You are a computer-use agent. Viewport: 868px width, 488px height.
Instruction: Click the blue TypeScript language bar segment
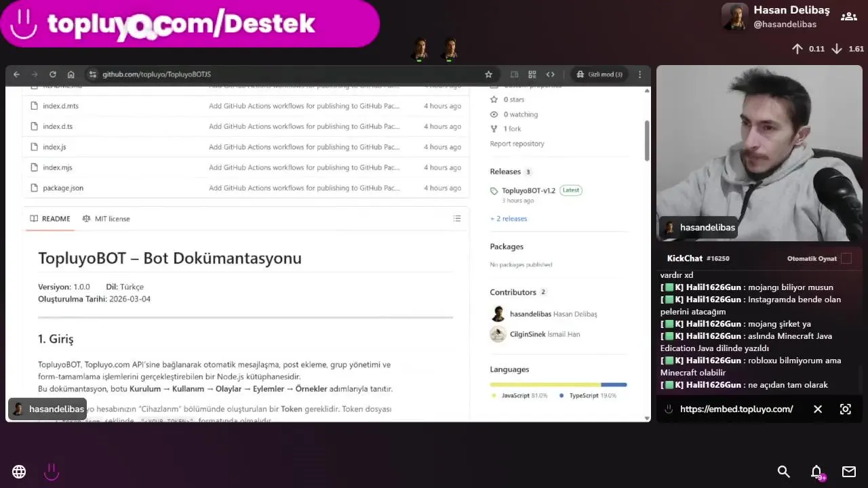[614, 384]
